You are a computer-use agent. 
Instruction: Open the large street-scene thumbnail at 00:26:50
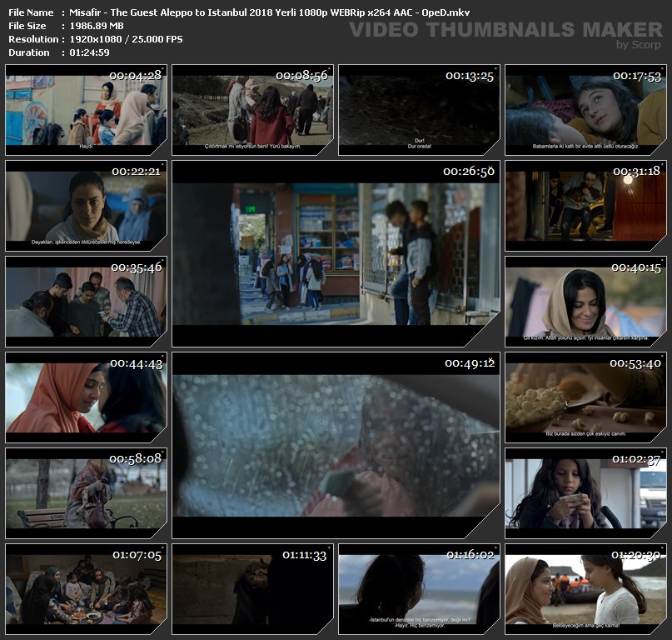336,253
